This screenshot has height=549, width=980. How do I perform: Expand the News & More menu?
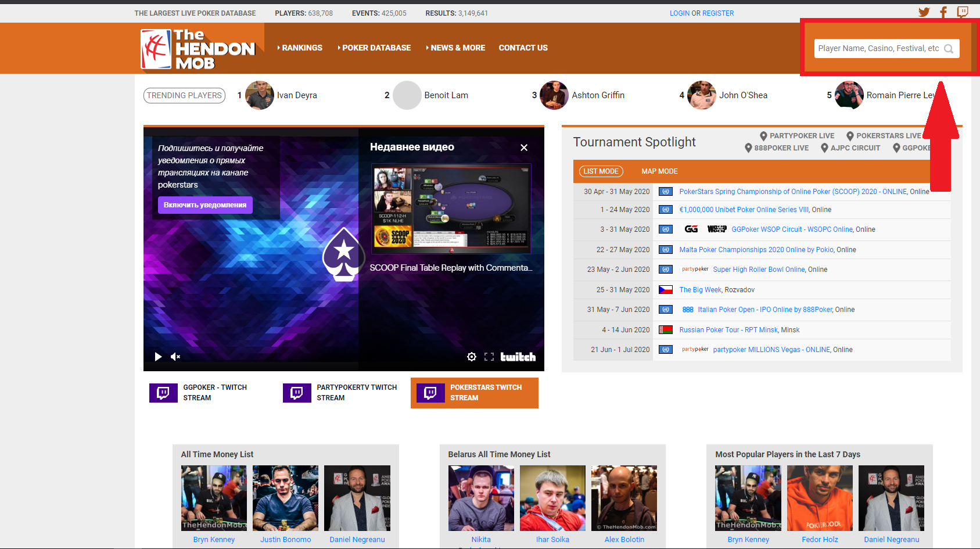[455, 48]
